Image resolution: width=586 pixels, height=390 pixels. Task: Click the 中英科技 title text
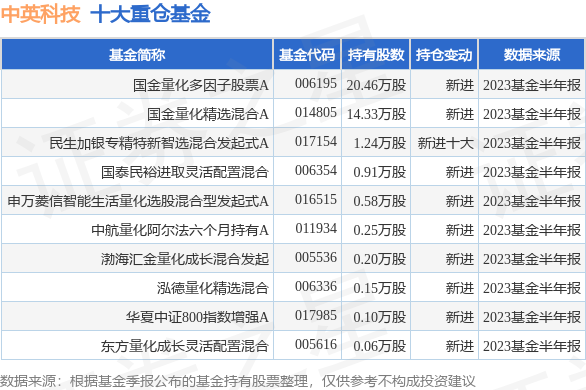[x=40, y=14]
